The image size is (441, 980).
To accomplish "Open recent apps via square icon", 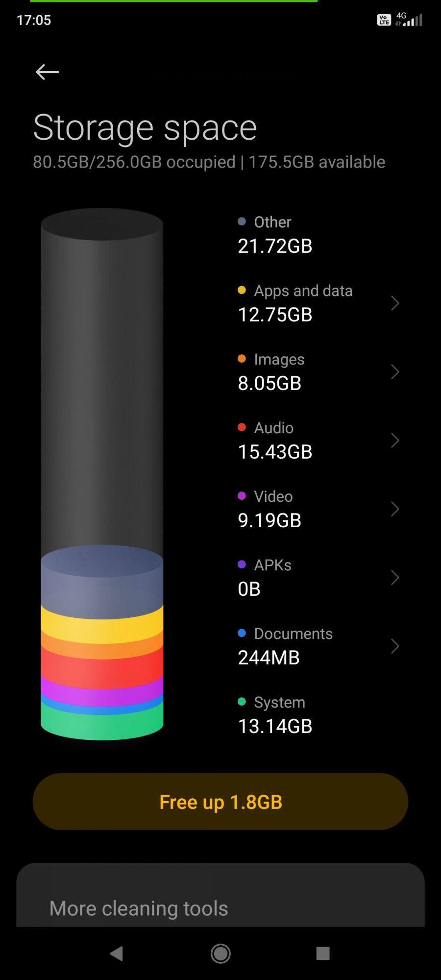I will 323,953.
